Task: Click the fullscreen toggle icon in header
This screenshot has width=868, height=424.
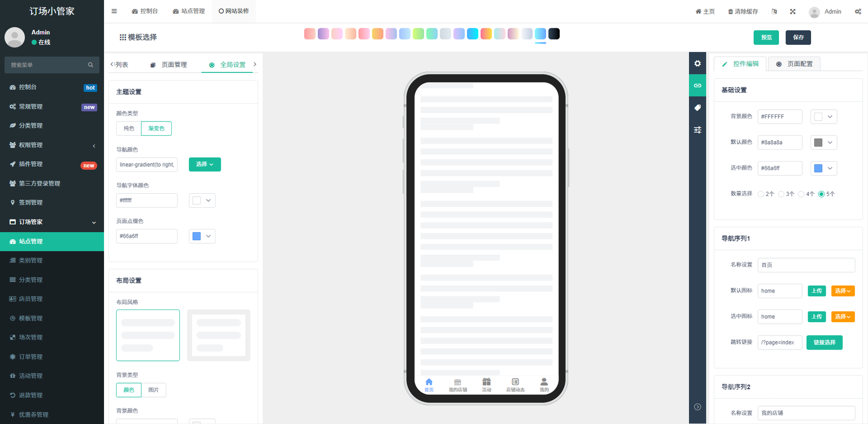Action: point(793,11)
